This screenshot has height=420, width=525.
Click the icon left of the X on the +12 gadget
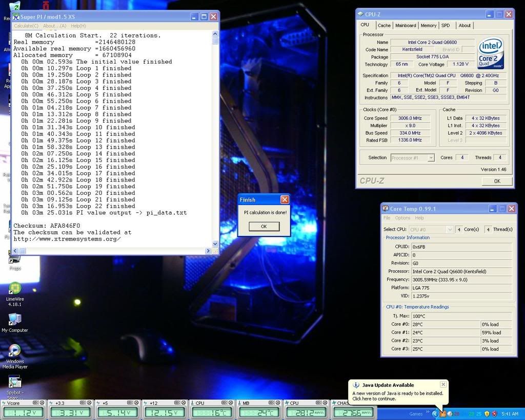pos(177,403)
